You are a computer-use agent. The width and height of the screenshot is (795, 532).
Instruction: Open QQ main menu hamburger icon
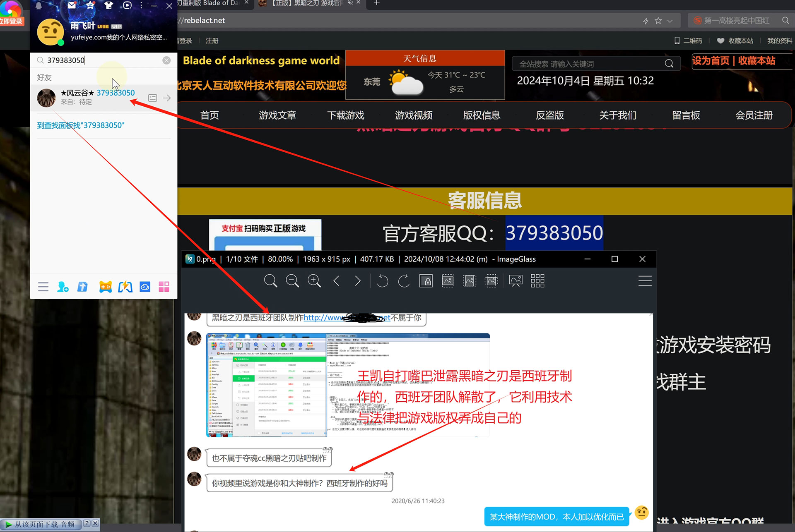pyautogui.click(x=43, y=287)
